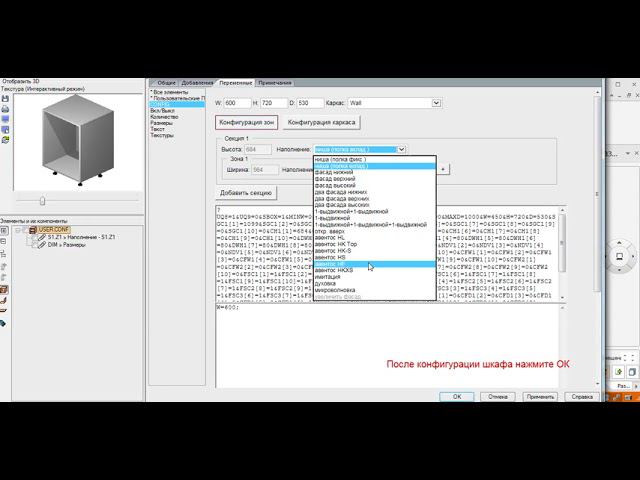Toggle the checkbox of the S1.Z1 Наполнение row
640x480 pixels.
[35, 237]
